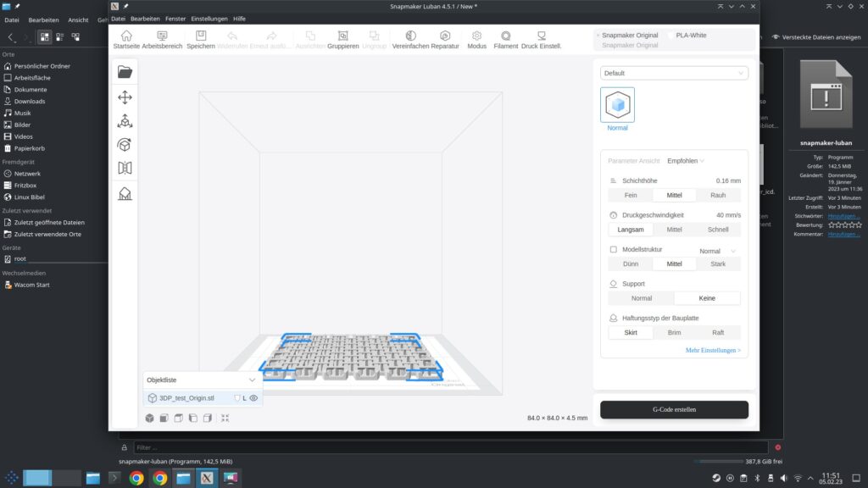The height and width of the screenshot is (488, 868).
Task: Click the Vereinfachen simplify icon
Action: click(x=410, y=36)
